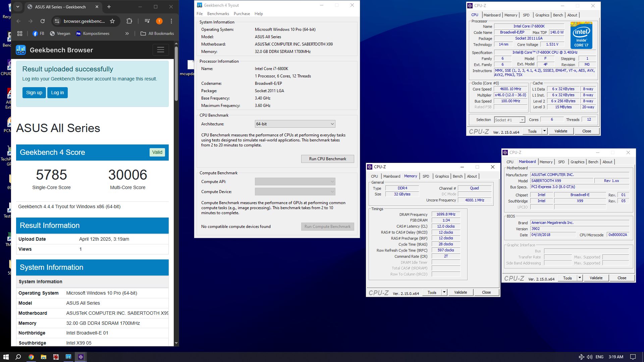Open a new Chrome tab
This screenshot has width=644, height=362.
coord(109,7)
